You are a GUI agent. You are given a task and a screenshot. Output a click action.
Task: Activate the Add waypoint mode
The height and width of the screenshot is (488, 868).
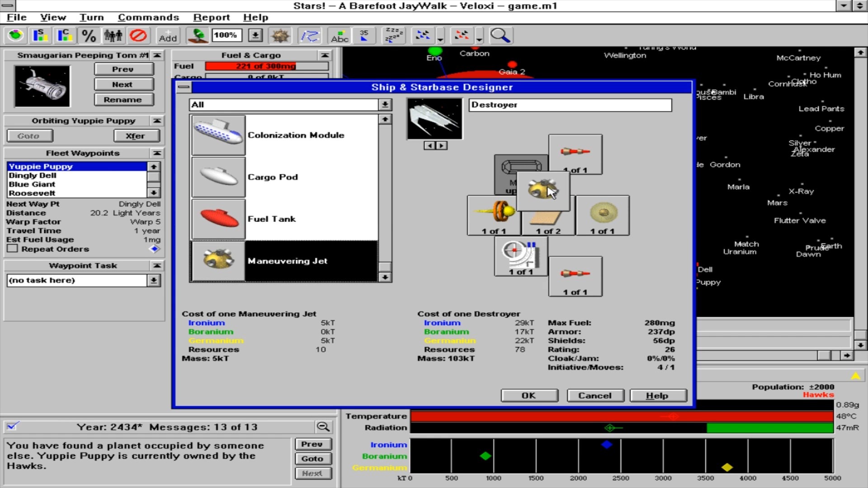[x=168, y=35]
